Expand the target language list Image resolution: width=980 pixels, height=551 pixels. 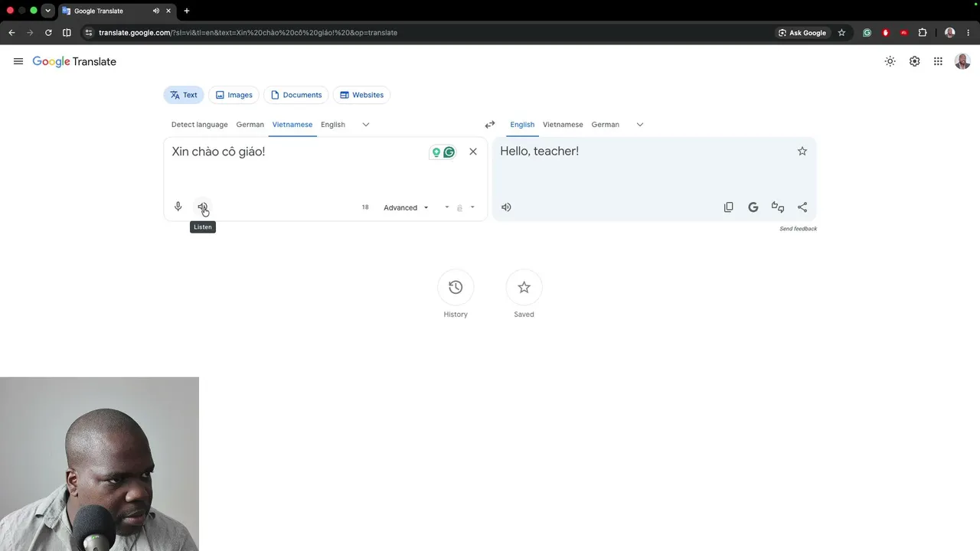640,125
